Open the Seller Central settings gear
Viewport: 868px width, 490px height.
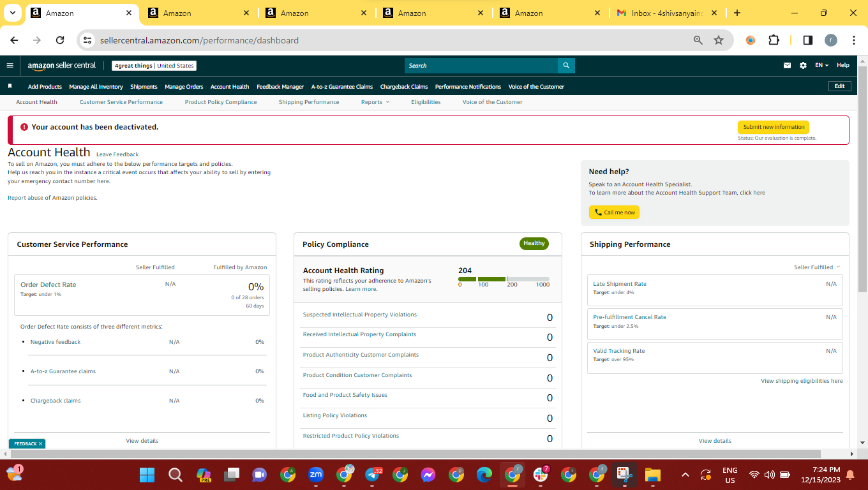[x=803, y=66]
